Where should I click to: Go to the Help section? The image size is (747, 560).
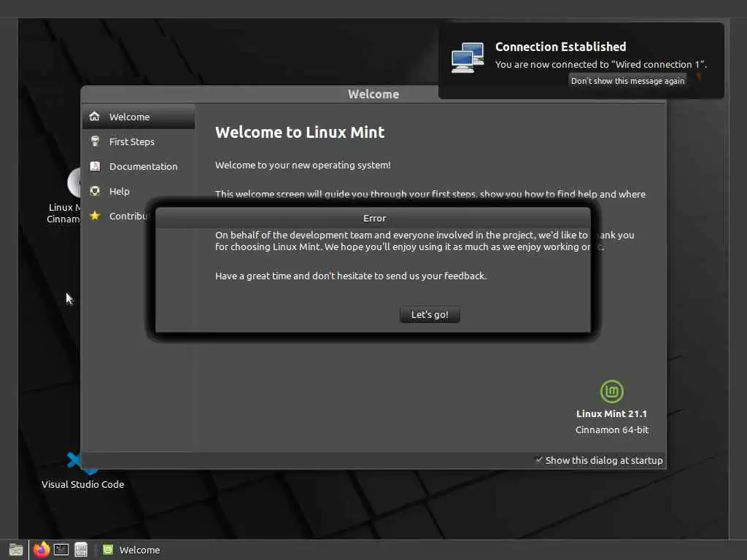coord(139,191)
